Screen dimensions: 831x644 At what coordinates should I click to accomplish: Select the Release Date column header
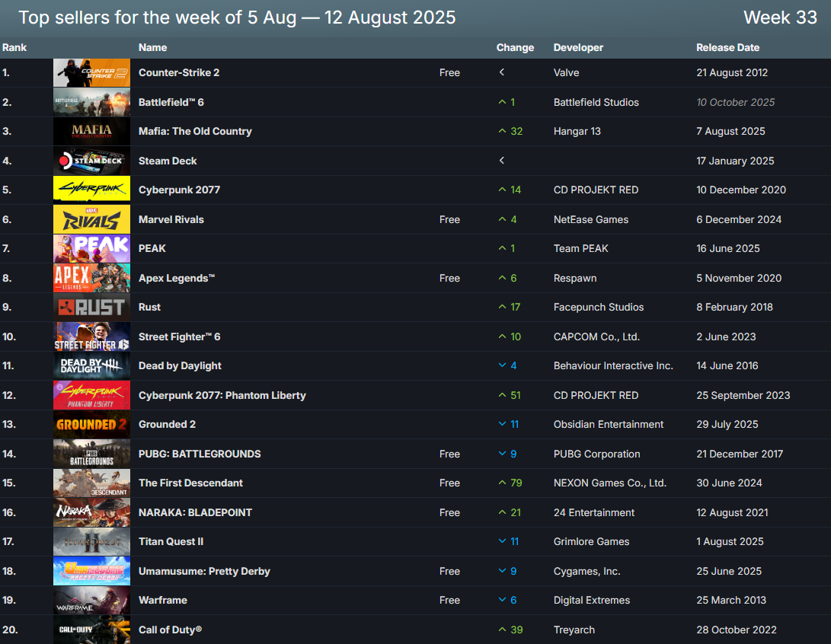coord(727,48)
